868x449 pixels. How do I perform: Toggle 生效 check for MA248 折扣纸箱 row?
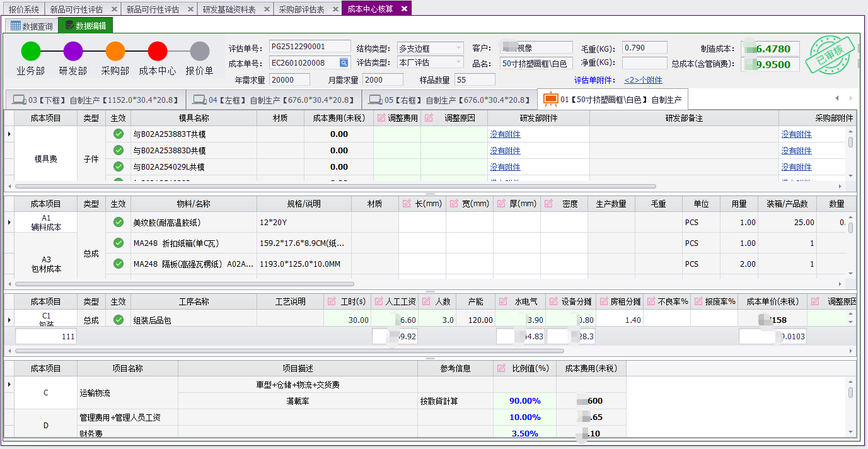coord(118,243)
